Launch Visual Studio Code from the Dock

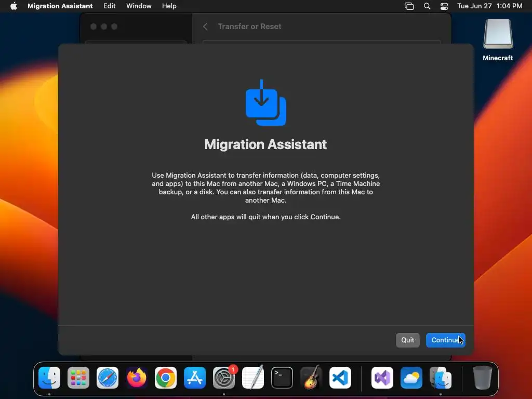click(x=340, y=378)
